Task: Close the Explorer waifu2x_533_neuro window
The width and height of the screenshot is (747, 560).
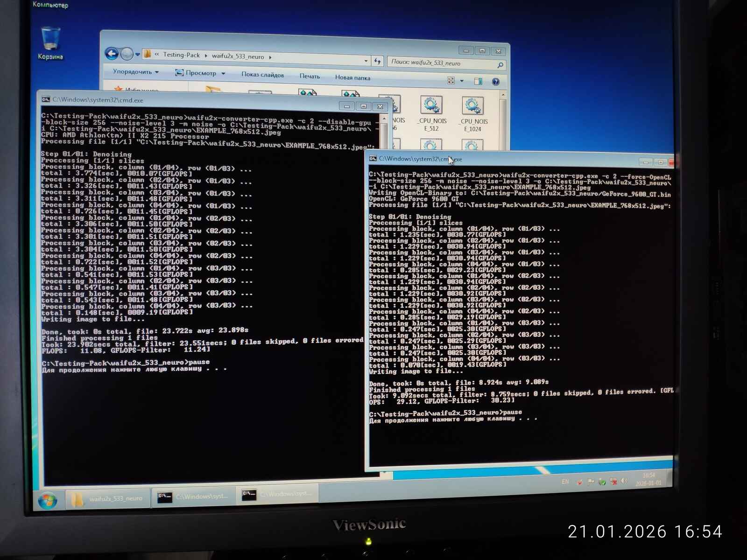Action: pyautogui.click(x=499, y=51)
